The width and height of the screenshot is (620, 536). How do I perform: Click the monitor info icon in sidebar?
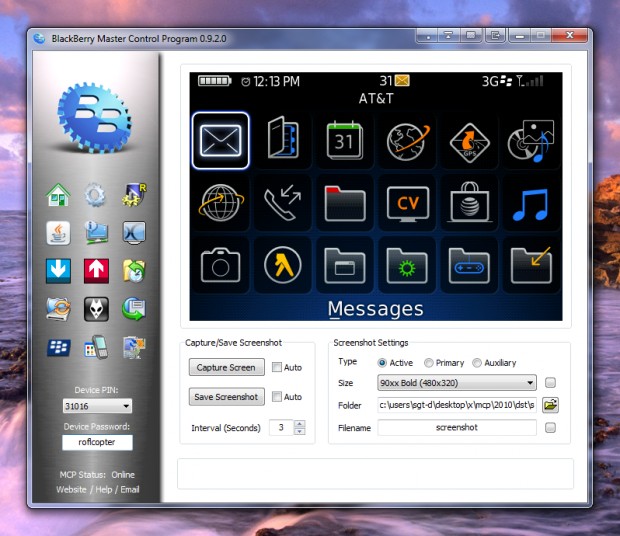(96, 233)
